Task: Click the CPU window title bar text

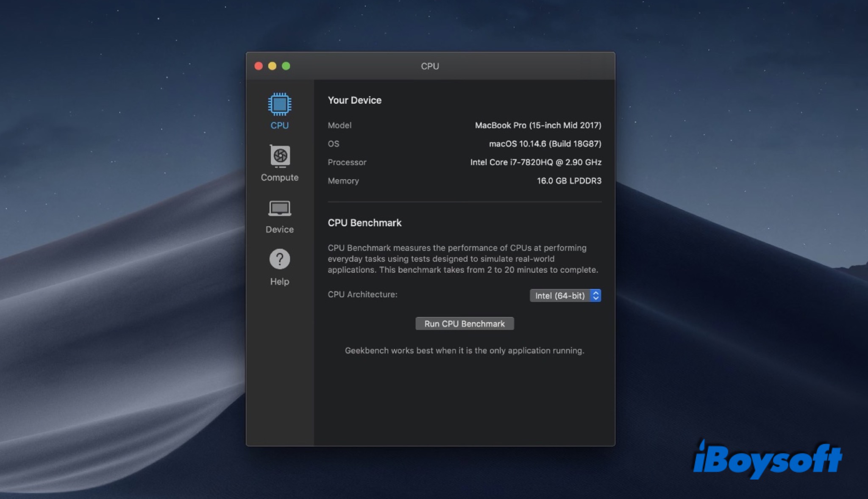Action: pos(430,66)
